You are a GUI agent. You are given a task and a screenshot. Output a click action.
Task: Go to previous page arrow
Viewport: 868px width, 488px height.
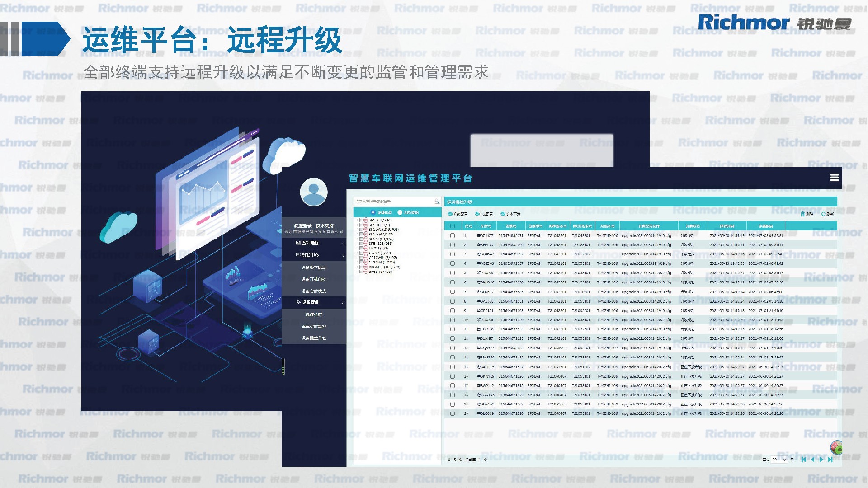point(812,460)
